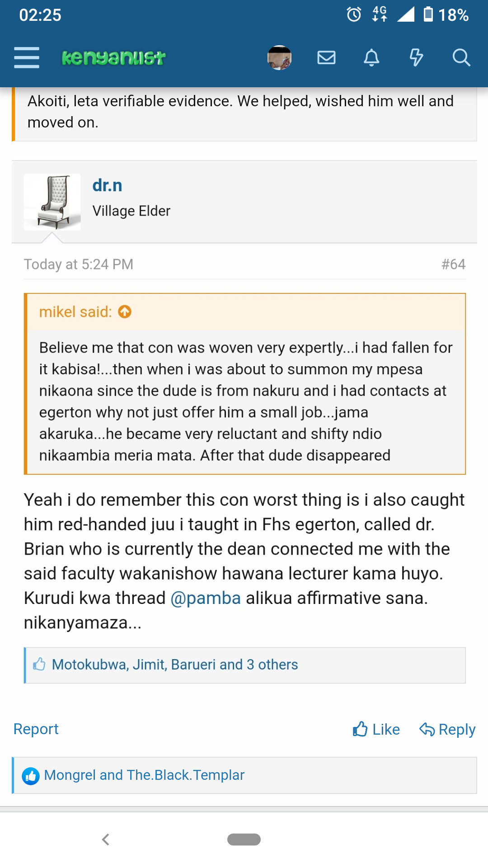Open the user profile avatar menu

tap(279, 58)
